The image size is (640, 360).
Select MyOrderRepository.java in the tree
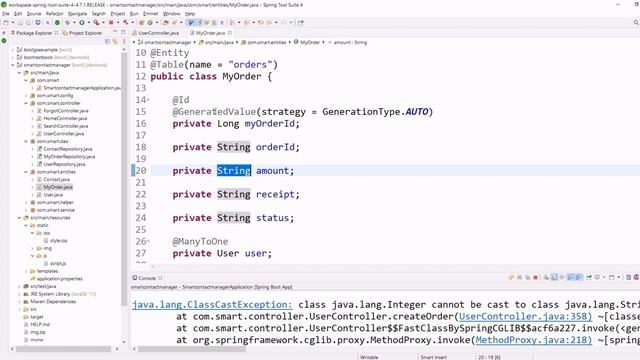click(x=69, y=156)
